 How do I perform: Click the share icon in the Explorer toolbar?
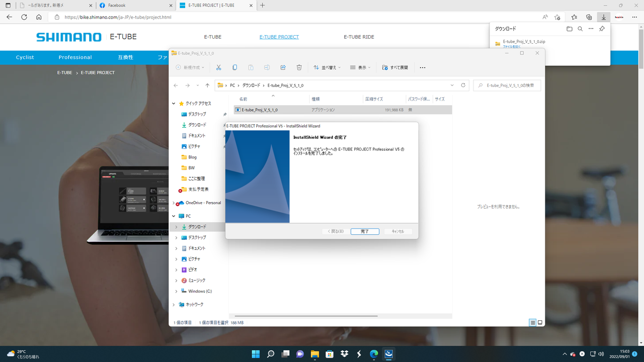point(283,67)
